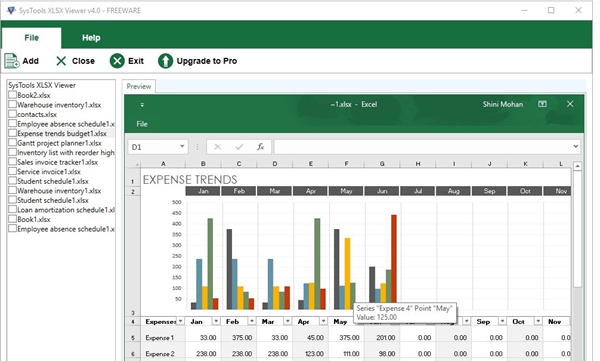Select the Preview tab
This screenshot has height=361, width=600.
click(139, 87)
